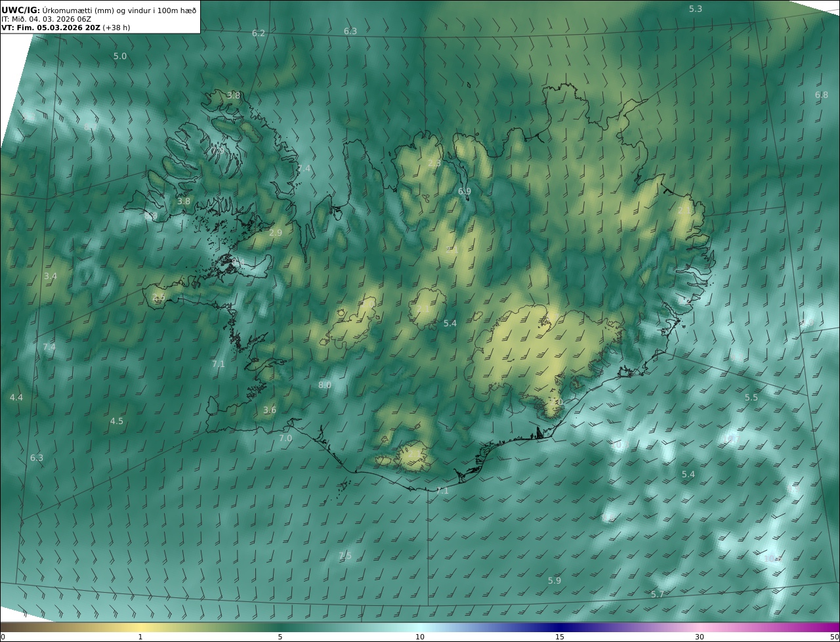The image size is (840, 642).
Task: Click the 4.5 value label on the map
Action: (x=117, y=421)
